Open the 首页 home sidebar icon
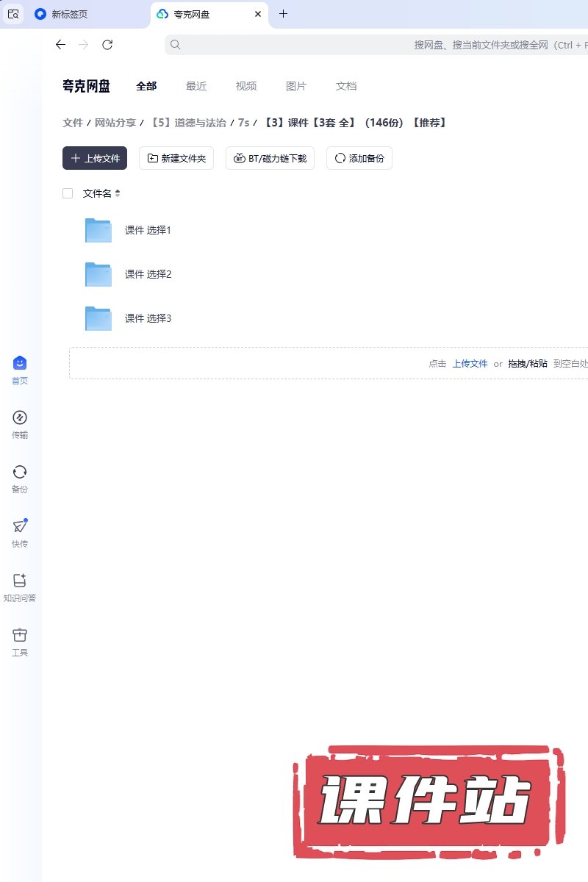588x882 pixels. coord(20,363)
